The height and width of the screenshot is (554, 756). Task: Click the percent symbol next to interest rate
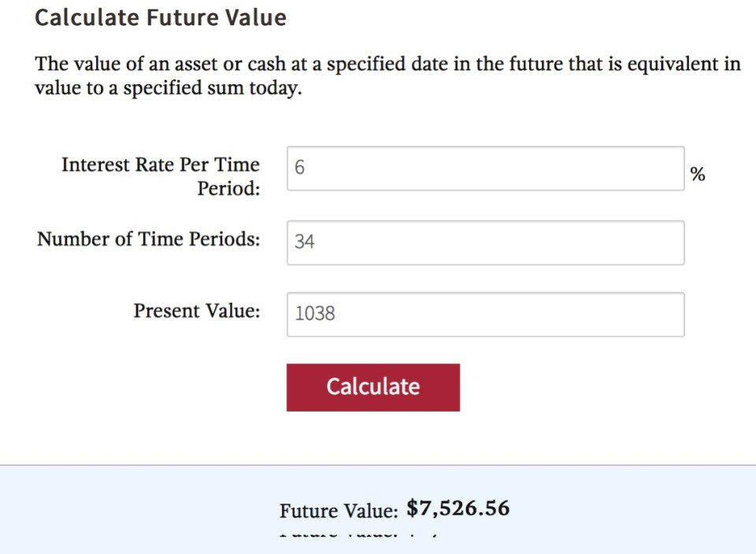tap(698, 175)
